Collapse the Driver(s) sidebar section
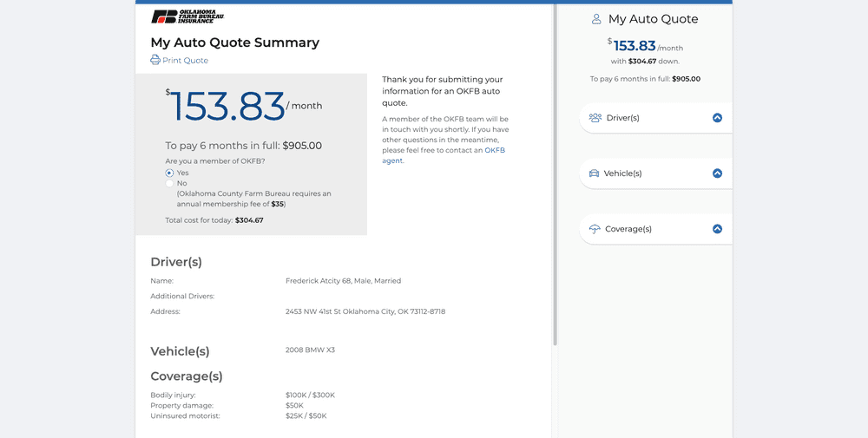 [x=718, y=118]
